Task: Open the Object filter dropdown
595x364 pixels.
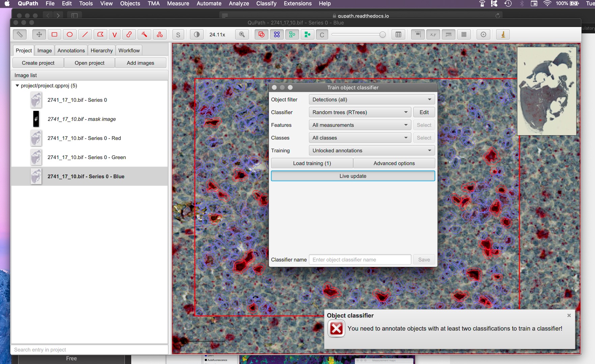Action: 371,99
